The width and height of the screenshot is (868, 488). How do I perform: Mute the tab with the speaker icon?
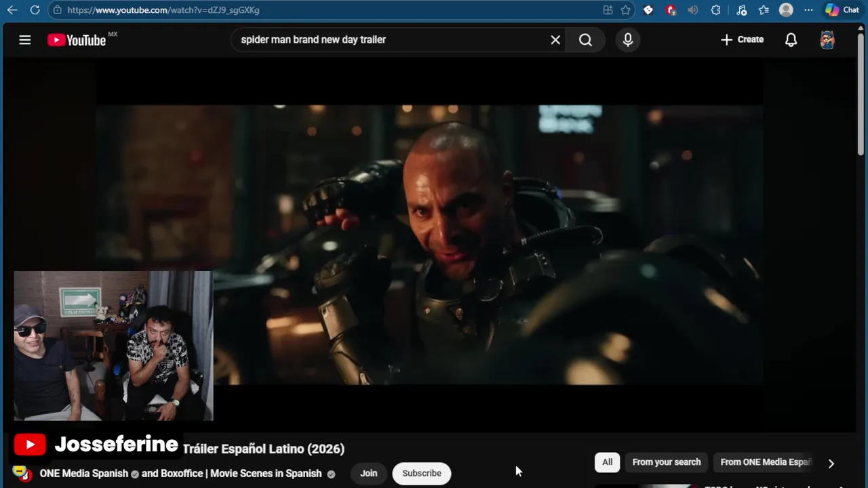(x=692, y=10)
